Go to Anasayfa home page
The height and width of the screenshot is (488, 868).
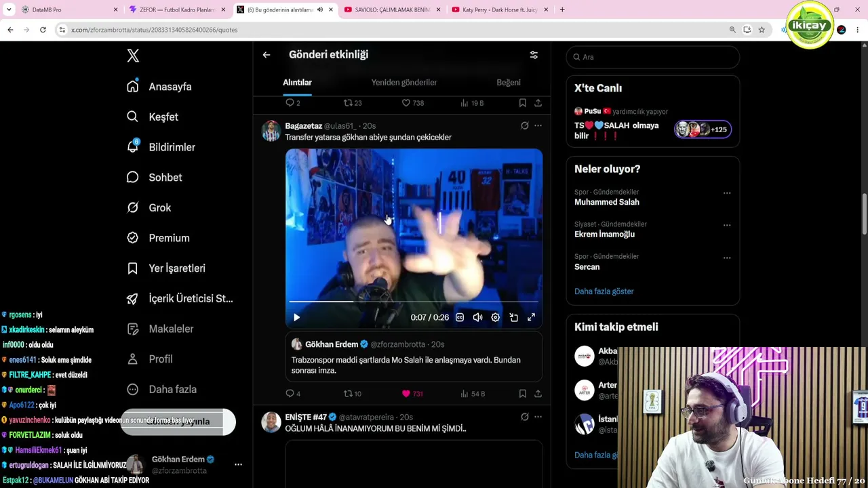[x=159, y=87]
